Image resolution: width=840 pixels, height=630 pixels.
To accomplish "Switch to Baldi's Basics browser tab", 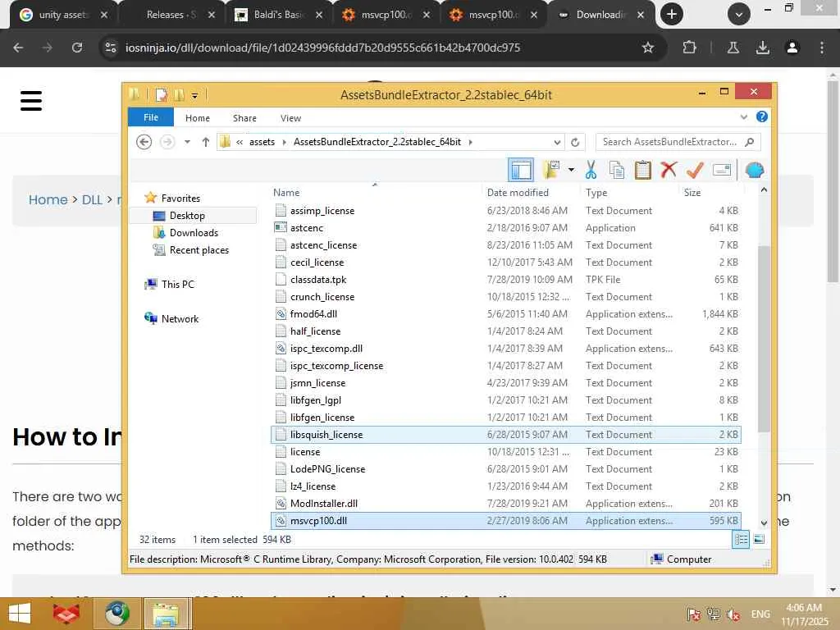I will point(280,15).
